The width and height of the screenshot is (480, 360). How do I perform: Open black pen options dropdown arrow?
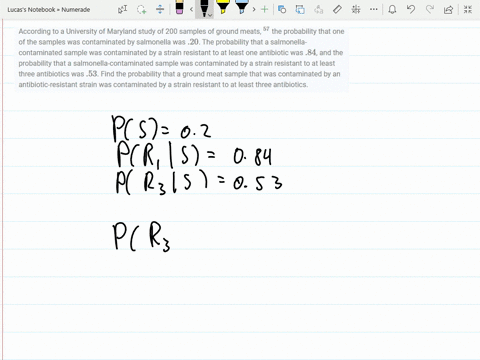210,15
